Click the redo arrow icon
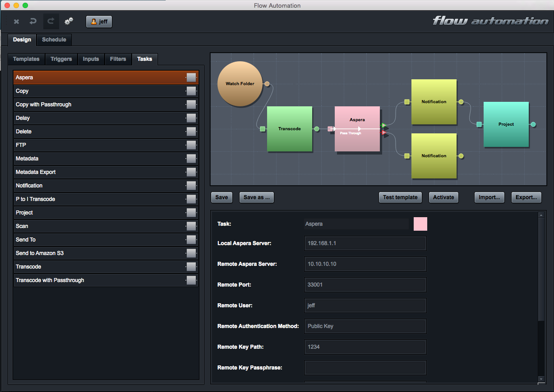The height and width of the screenshot is (392, 554). click(x=50, y=21)
